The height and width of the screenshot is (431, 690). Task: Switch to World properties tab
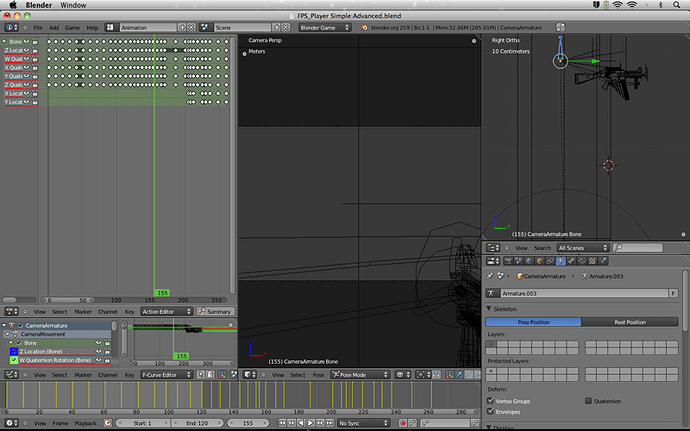point(529,261)
